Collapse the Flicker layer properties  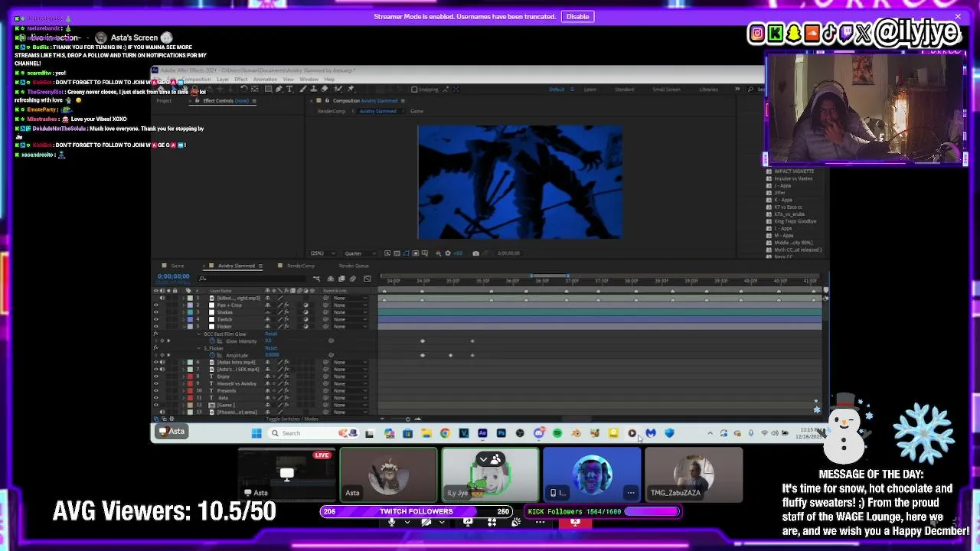pyautogui.click(x=184, y=326)
